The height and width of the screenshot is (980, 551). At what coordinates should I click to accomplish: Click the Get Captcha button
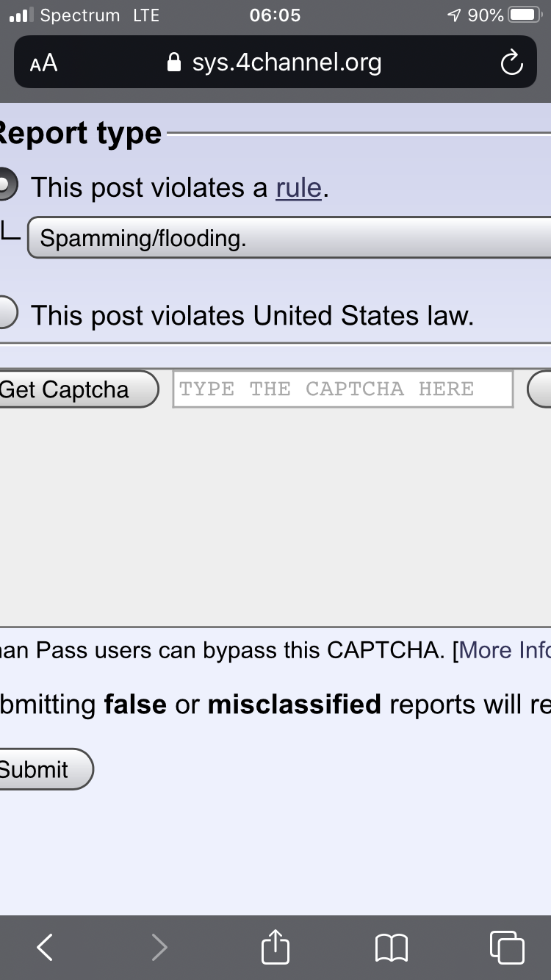point(77,389)
